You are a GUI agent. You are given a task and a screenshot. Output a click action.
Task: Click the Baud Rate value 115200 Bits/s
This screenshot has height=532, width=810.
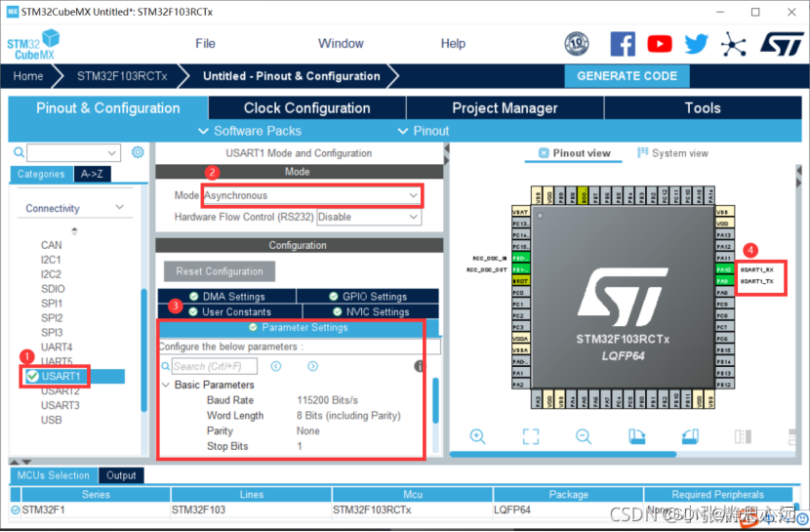pyautogui.click(x=327, y=400)
